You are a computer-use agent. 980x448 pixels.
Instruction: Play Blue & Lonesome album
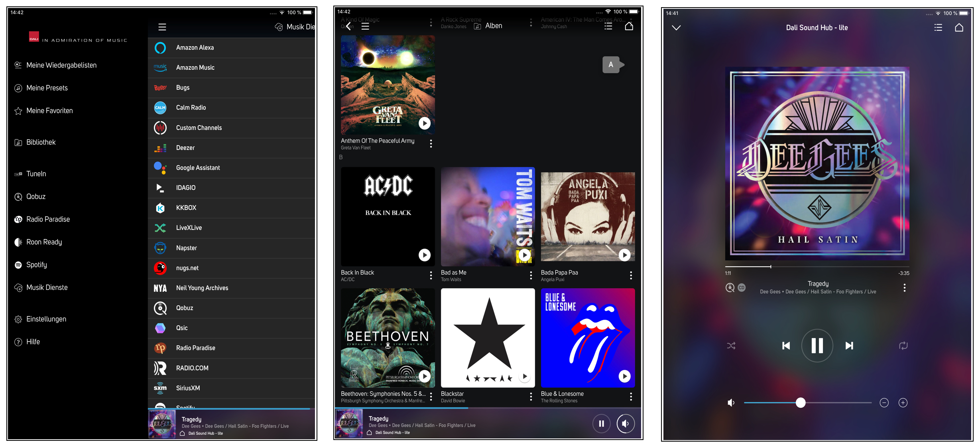point(625,376)
